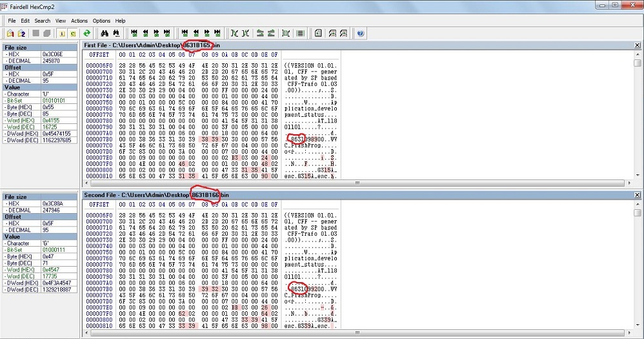
Task: Open the Actions menu
Action: pyautogui.click(x=79, y=21)
